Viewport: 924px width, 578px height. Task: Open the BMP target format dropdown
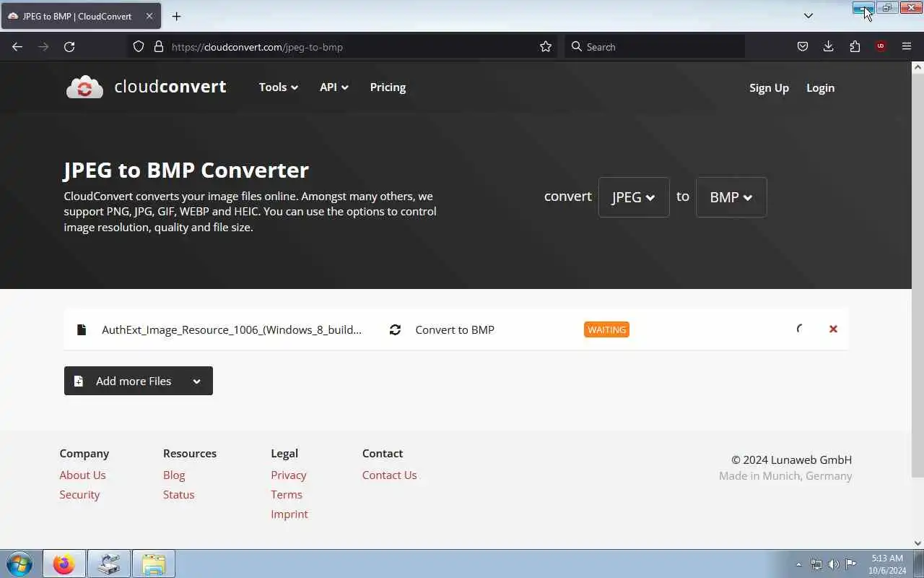pyautogui.click(x=731, y=197)
